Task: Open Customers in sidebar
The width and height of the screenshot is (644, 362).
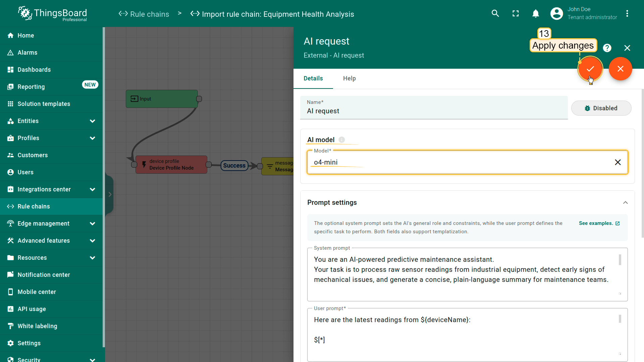Action: [x=51, y=155]
